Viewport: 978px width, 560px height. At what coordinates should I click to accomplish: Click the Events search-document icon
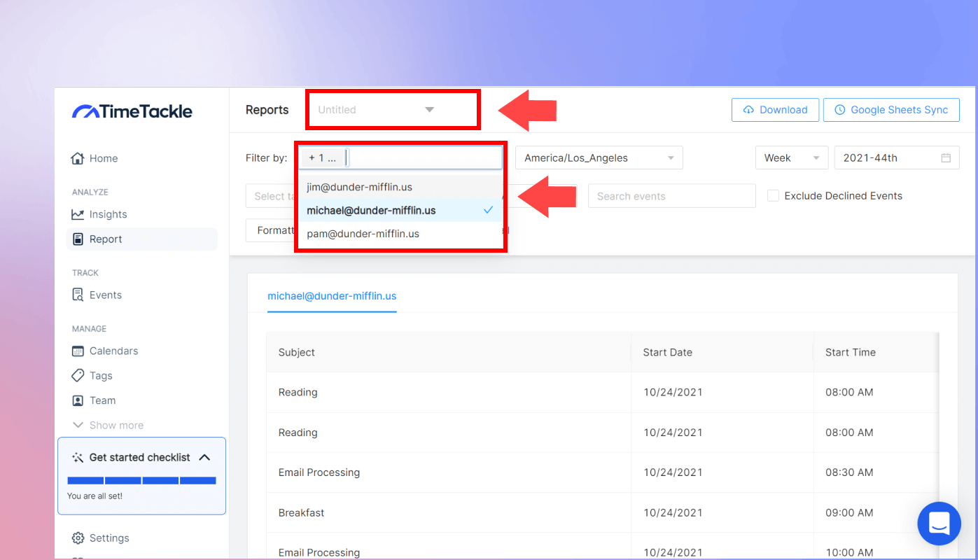[x=78, y=295]
